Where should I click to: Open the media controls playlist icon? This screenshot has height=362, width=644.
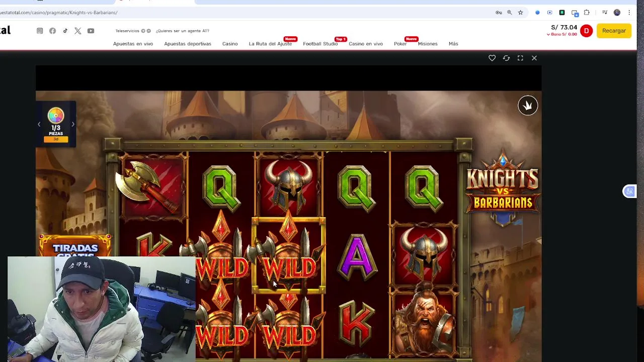[605, 13]
